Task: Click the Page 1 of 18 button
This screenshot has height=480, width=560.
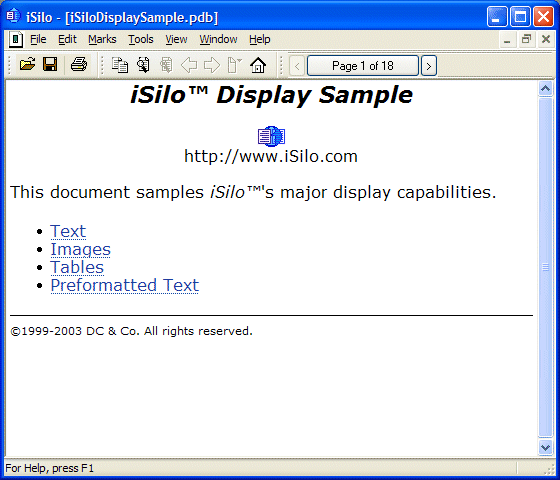Action: (x=363, y=66)
